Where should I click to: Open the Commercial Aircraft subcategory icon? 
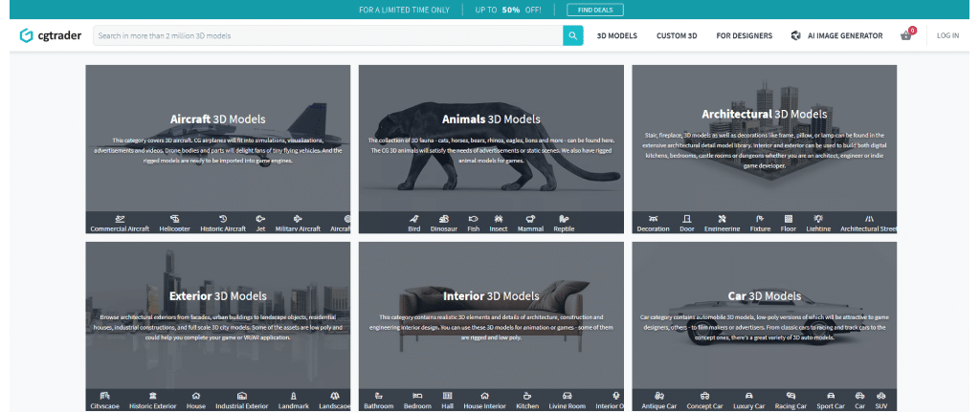click(120, 219)
